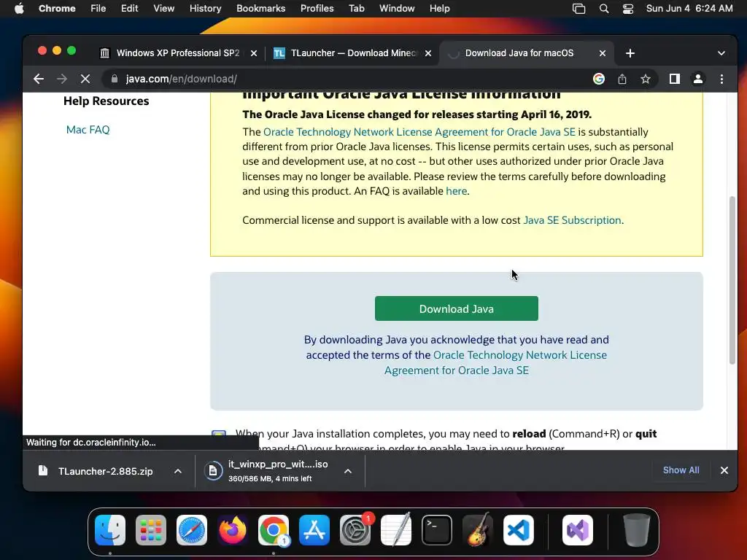Screen dimensions: 747x560
Task: Open the Help menu
Action: [x=439, y=9]
